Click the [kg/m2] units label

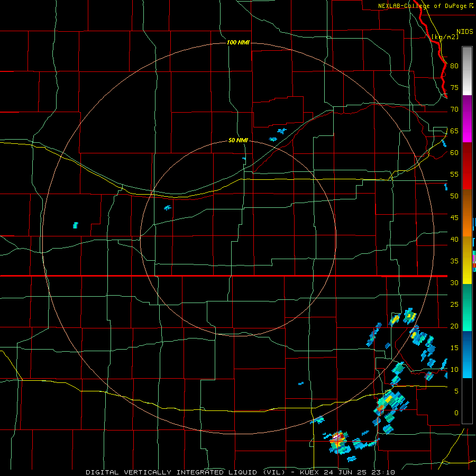coord(445,36)
